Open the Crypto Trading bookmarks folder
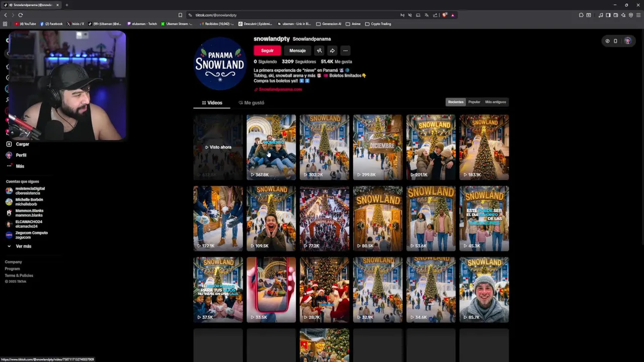Image resolution: width=644 pixels, height=362 pixels. 378,24
